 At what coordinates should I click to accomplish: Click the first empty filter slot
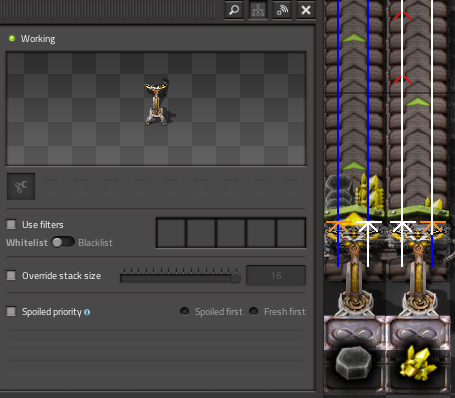pyautogui.click(x=171, y=233)
